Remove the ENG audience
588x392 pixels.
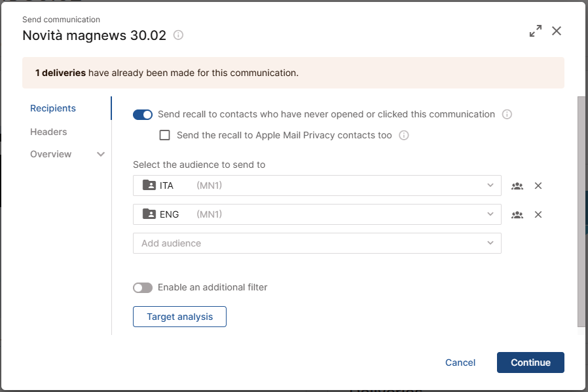[x=538, y=215]
